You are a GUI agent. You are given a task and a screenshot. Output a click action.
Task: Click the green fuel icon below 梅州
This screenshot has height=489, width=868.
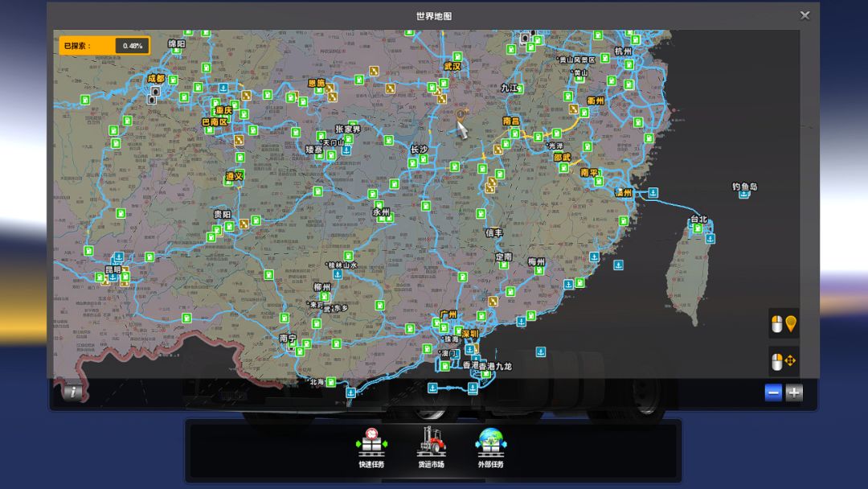[539, 270]
